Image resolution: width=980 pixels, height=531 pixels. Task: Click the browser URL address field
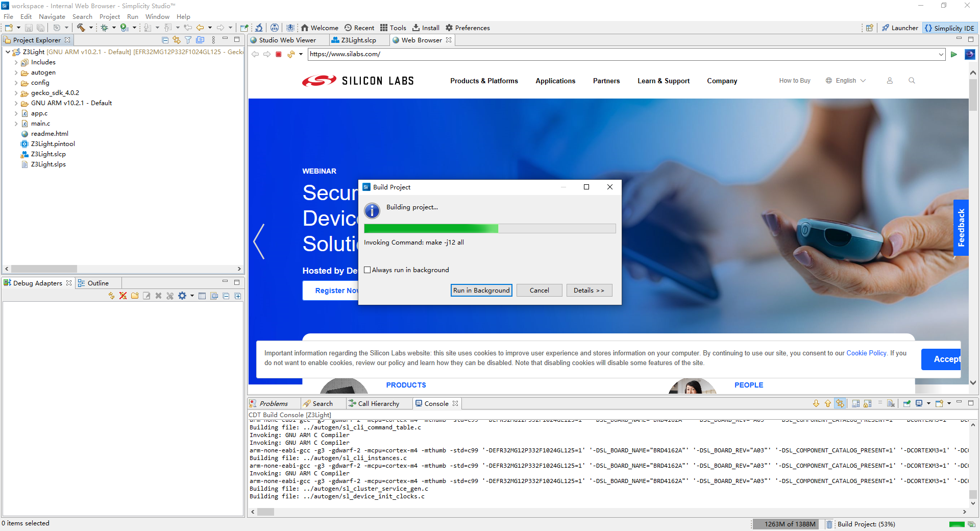[623, 54]
